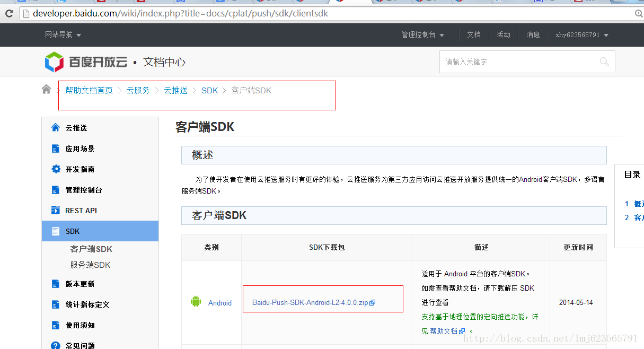Click the 文档中心 title text
This screenshot has width=644, height=349.
[164, 62]
